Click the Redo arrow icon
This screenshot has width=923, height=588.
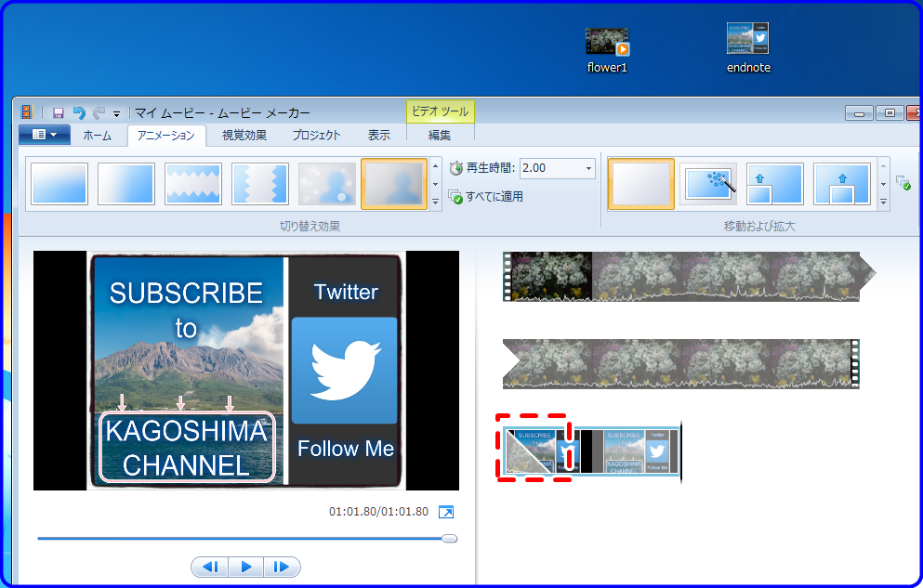[x=99, y=113]
